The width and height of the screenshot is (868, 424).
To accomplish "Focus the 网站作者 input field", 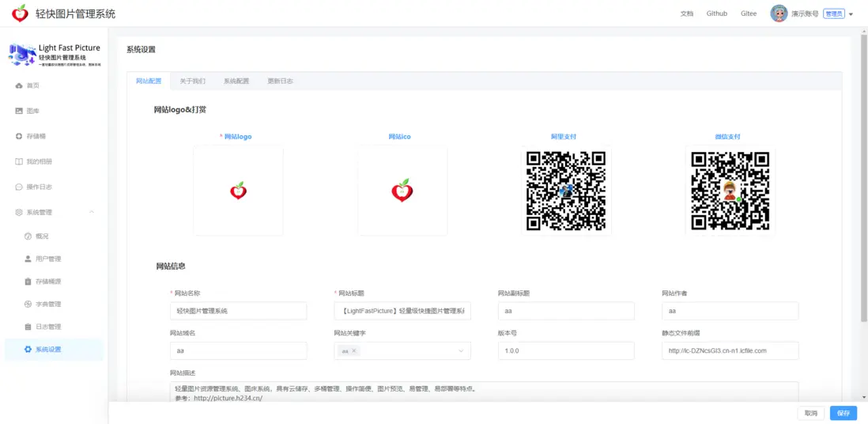I will tap(730, 311).
